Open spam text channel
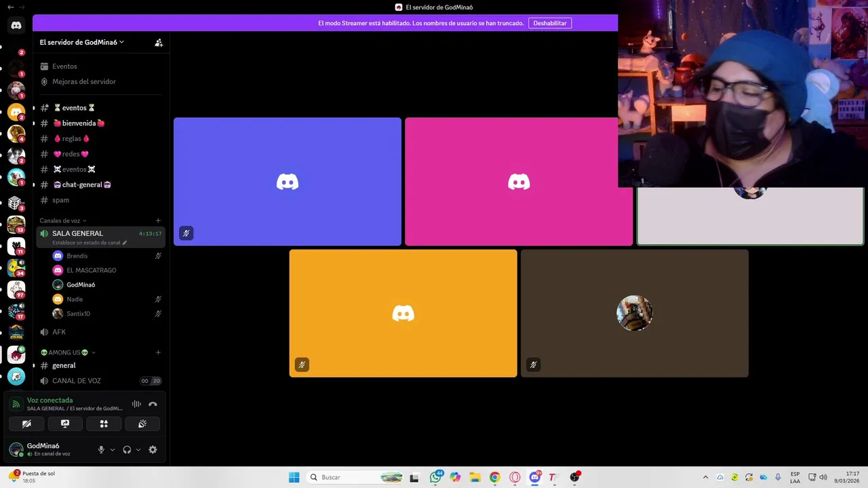This screenshot has height=488, width=868. coord(60,200)
